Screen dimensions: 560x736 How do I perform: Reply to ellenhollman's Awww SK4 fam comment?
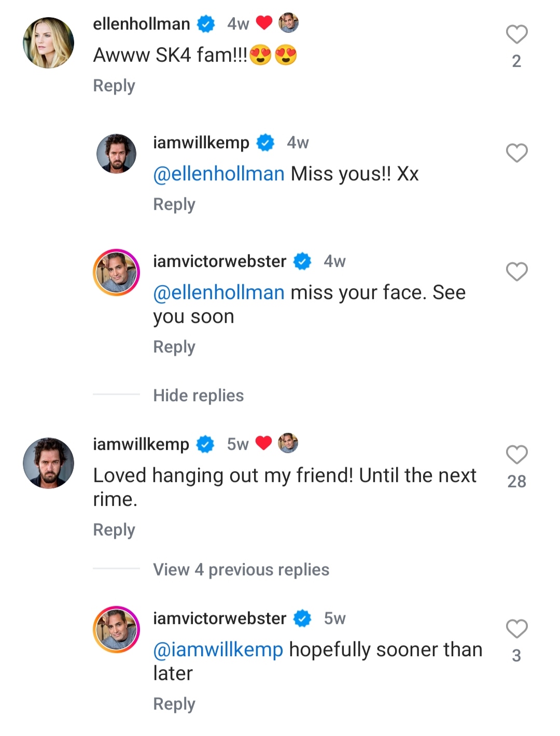coord(114,86)
